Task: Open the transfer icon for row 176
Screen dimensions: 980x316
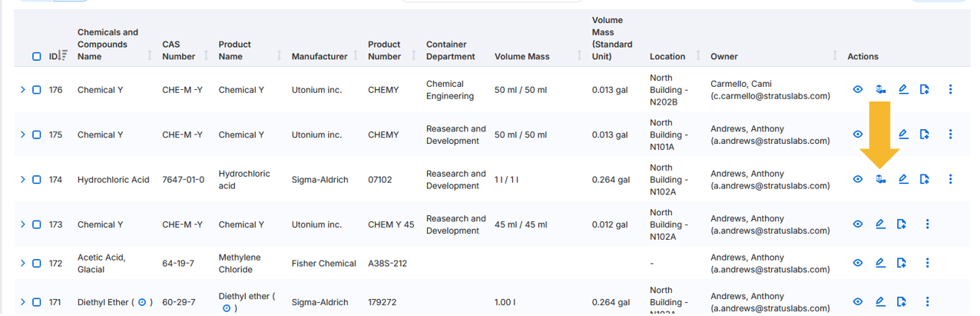Action: tap(881, 90)
